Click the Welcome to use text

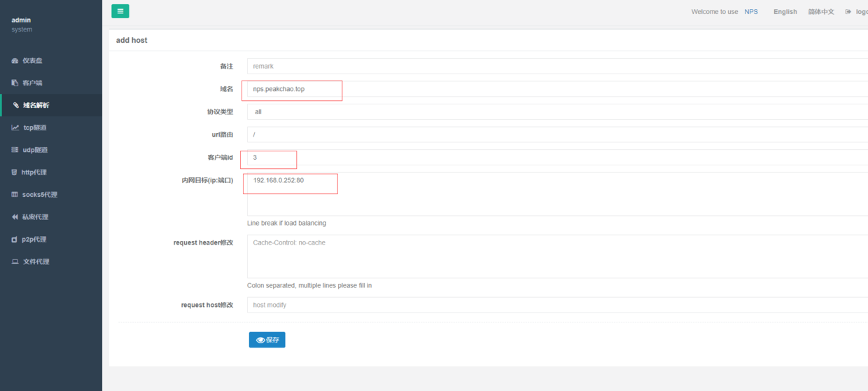click(x=715, y=12)
